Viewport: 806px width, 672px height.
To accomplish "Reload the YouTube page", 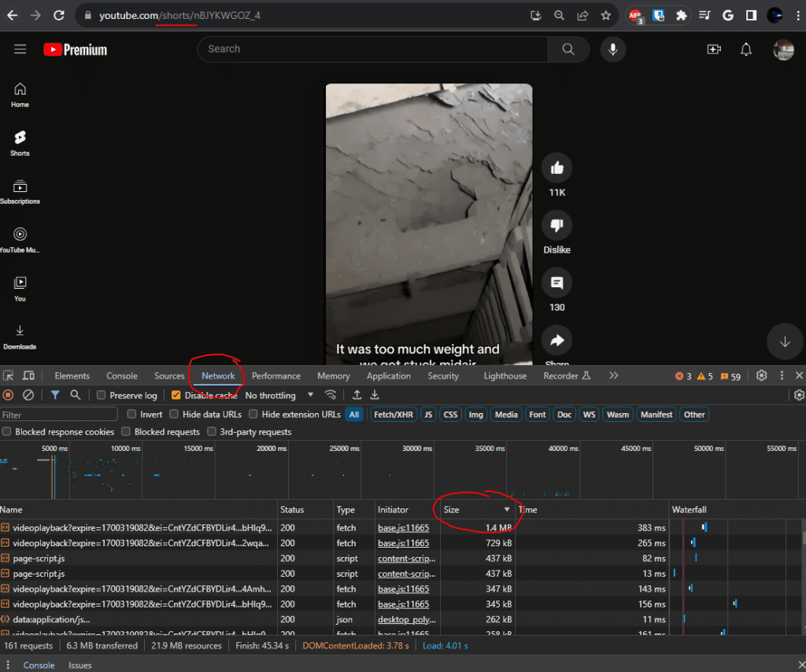I will (x=59, y=16).
